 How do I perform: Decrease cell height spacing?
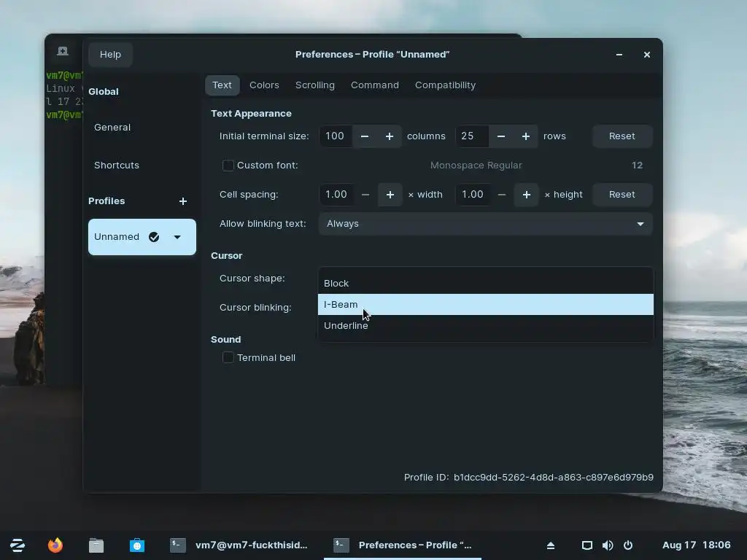(502, 194)
